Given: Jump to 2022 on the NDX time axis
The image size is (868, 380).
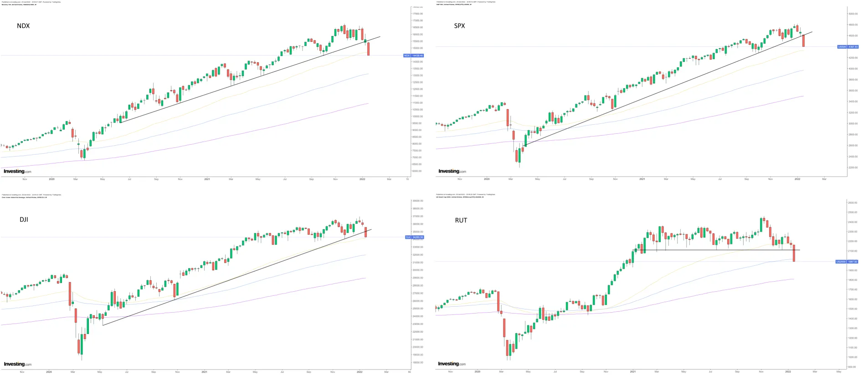Looking at the screenshot, I should click(x=362, y=179).
